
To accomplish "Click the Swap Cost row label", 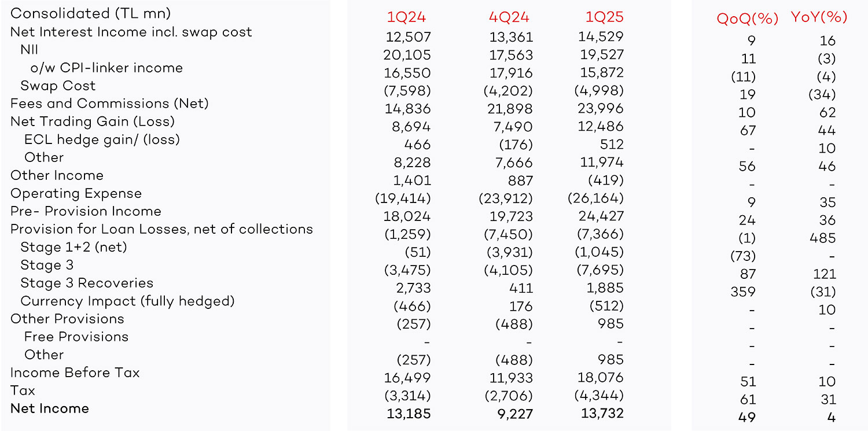I will pyautogui.click(x=58, y=86).
